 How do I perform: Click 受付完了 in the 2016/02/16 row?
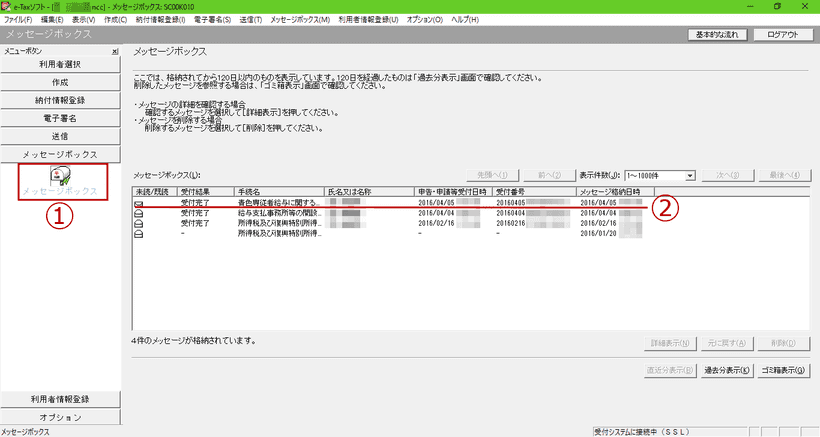pyautogui.click(x=195, y=223)
